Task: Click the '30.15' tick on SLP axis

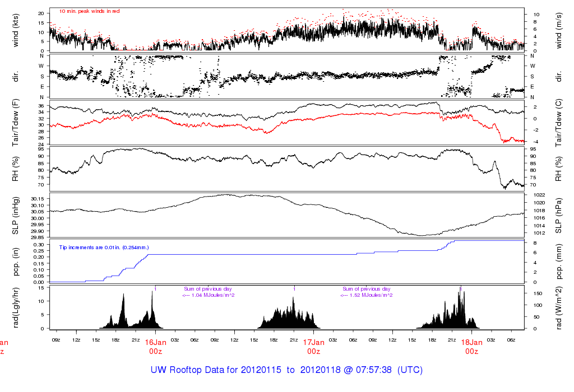Action: pos(38,199)
